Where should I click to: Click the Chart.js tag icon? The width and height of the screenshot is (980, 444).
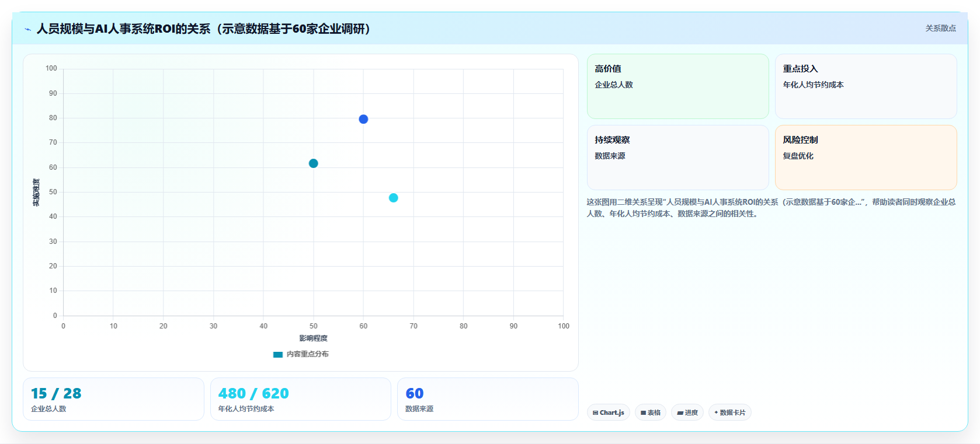pos(595,412)
